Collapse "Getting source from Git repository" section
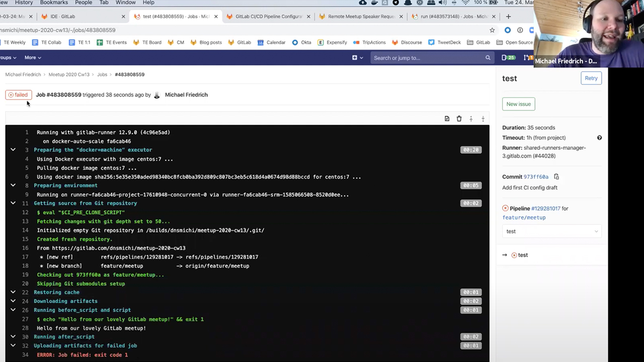 tap(13, 203)
